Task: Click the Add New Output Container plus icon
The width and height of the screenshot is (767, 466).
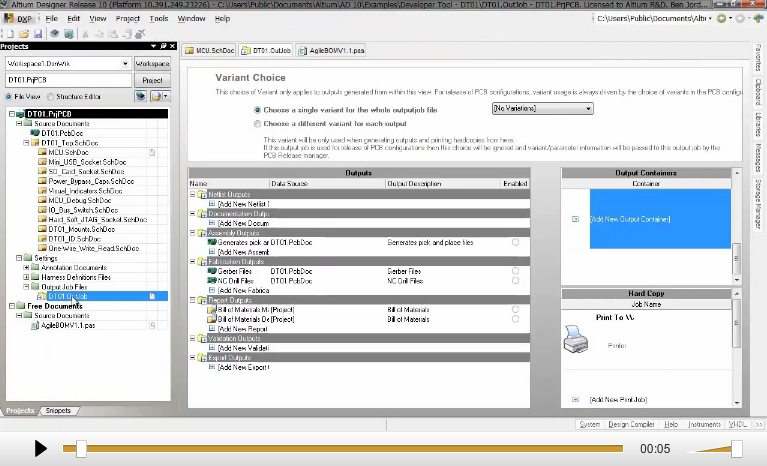Action: point(576,219)
